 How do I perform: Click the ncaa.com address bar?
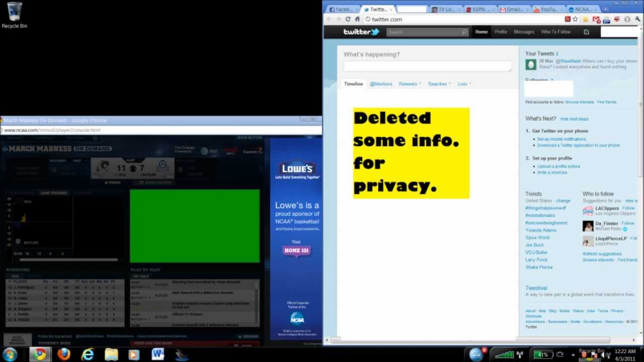161,130
